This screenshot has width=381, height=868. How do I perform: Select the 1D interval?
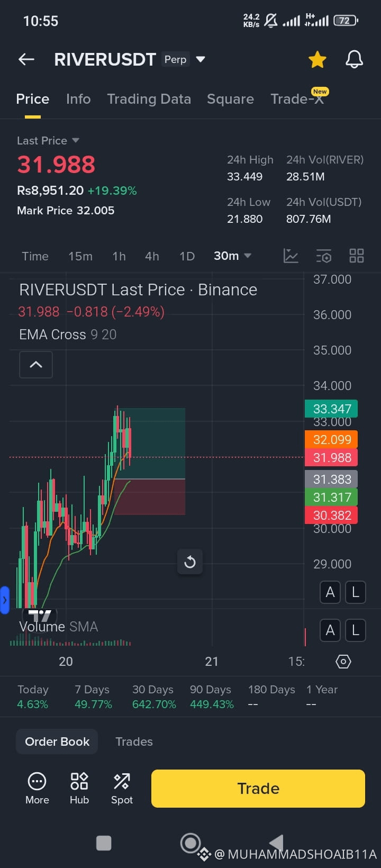point(187,256)
